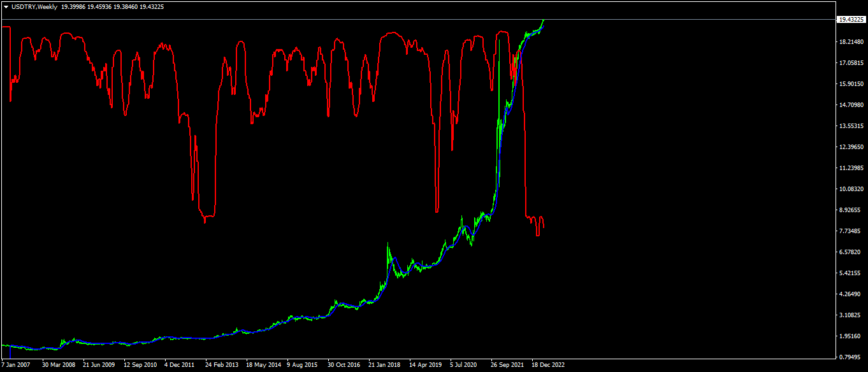Click the 5 Jul 2020 date label
Screen dimensions: 868x372
click(463, 366)
